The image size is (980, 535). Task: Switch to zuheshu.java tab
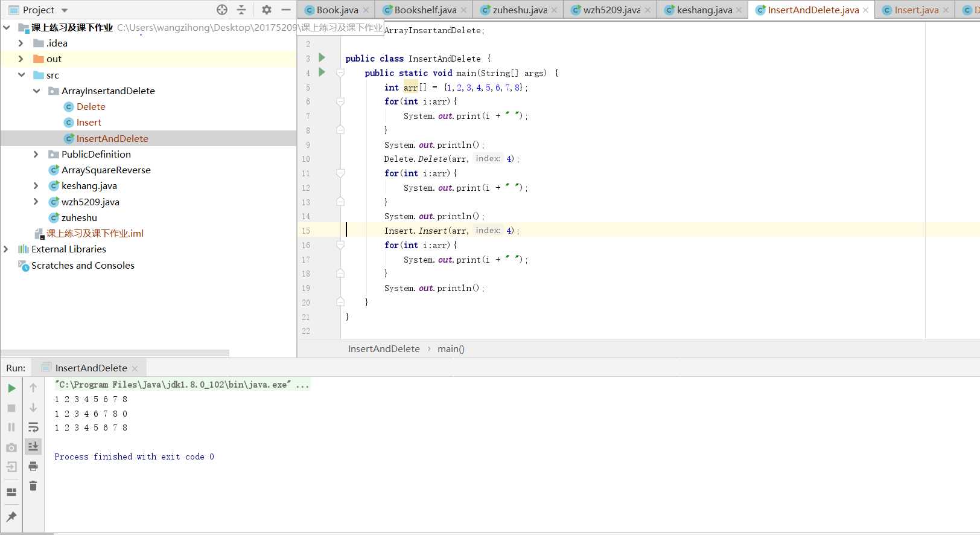point(519,10)
